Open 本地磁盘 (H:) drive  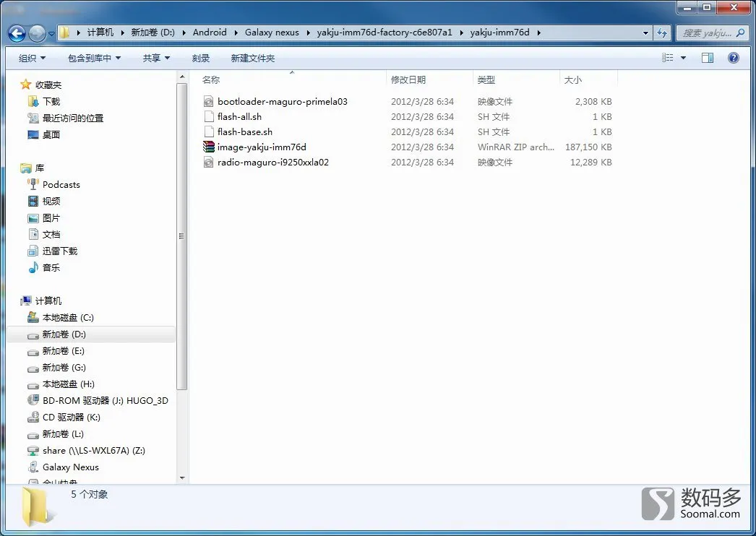click(69, 384)
